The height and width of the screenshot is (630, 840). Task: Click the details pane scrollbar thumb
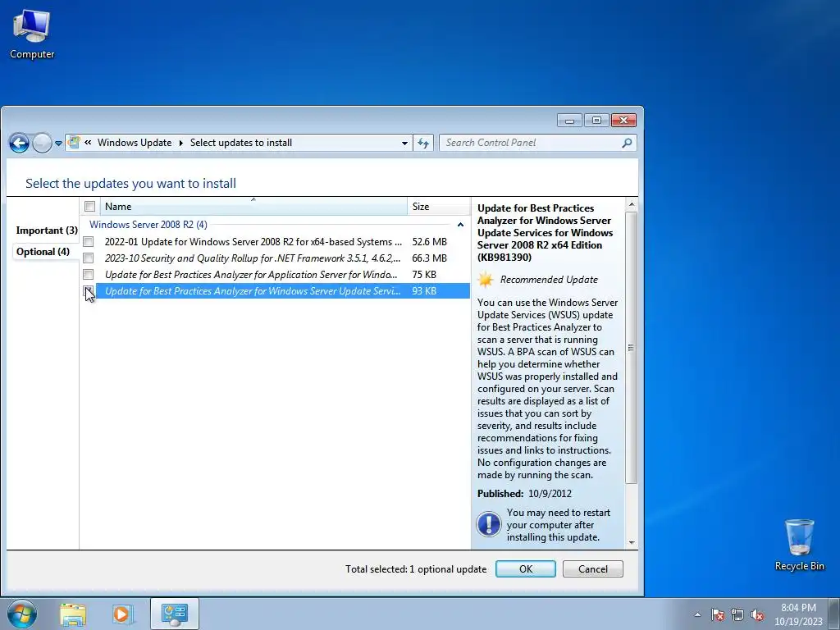[x=631, y=348]
